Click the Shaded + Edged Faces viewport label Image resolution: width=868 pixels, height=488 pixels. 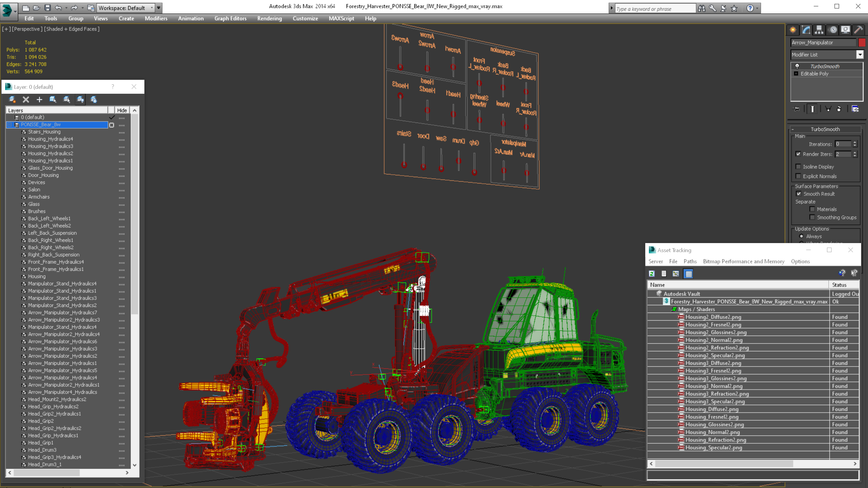72,29
